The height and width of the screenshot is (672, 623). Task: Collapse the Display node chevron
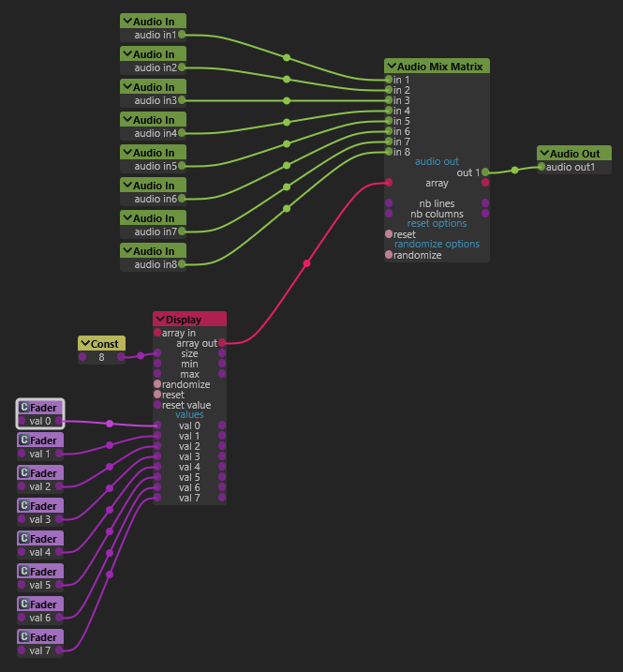160,320
